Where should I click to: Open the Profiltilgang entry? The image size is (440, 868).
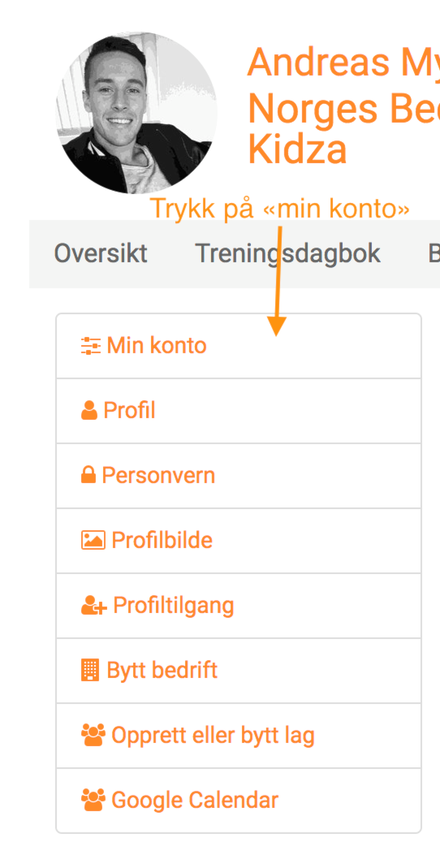click(x=239, y=606)
